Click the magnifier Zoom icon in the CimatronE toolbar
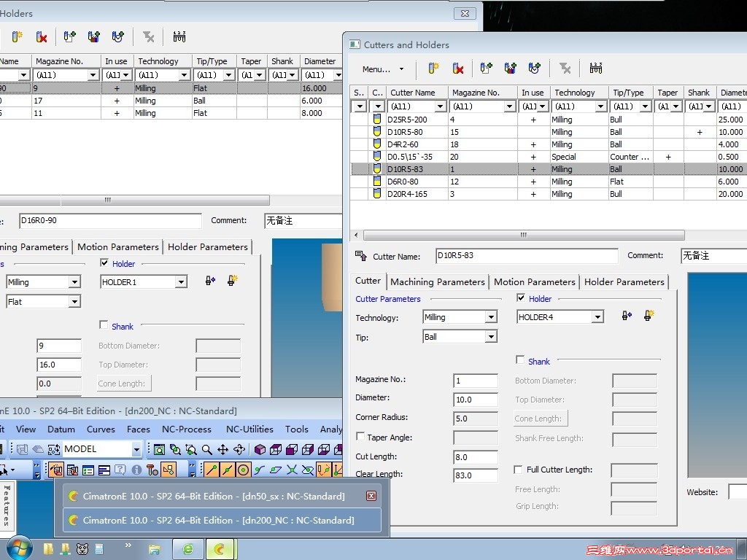Viewport: 747px width, 560px height. click(206, 449)
